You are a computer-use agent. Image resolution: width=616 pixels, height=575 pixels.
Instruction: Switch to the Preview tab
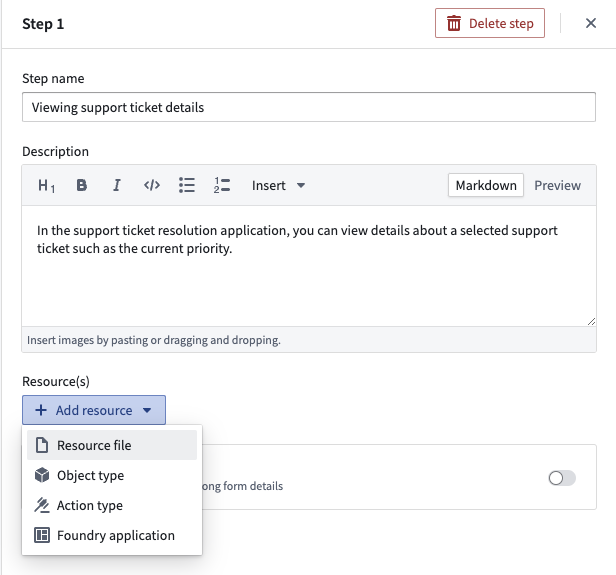[557, 185]
